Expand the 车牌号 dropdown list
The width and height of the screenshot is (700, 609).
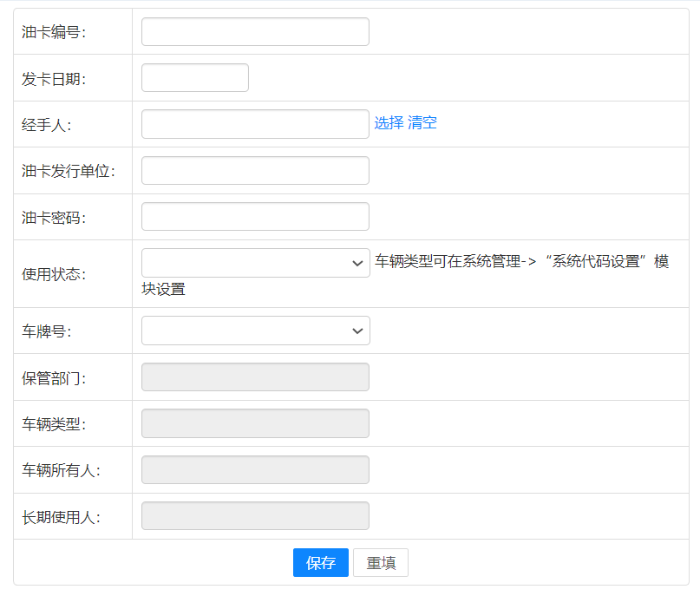tap(255, 331)
